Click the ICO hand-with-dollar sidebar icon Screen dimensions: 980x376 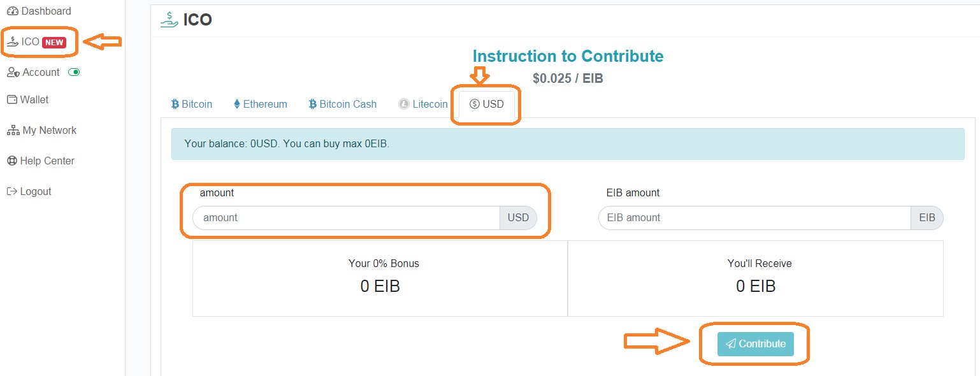(x=12, y=42)
